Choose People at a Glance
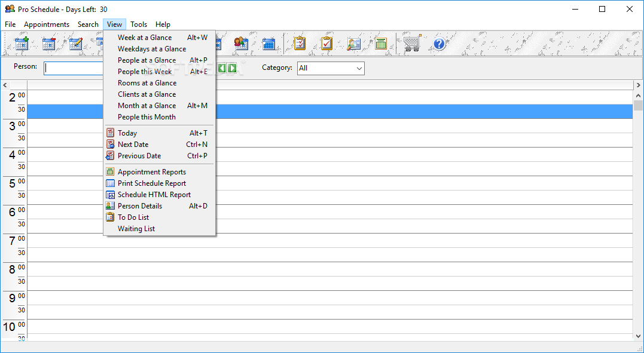 click(x=160, y=60)
